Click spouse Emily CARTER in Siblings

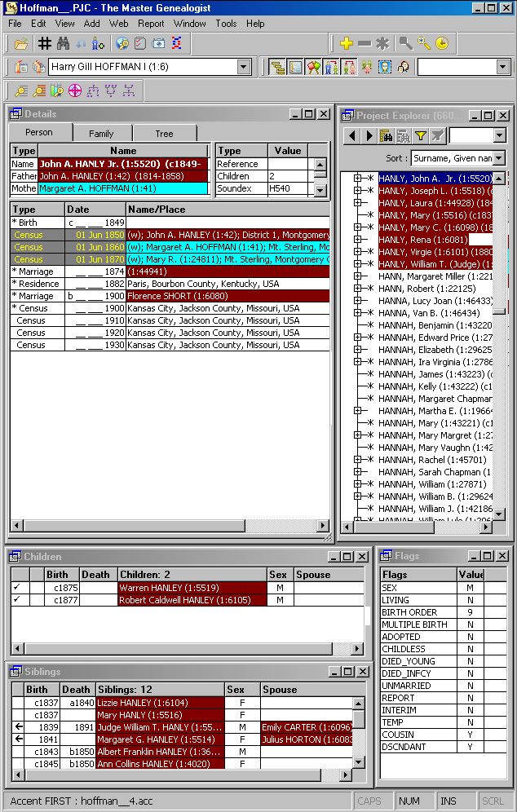pos(306,727)
